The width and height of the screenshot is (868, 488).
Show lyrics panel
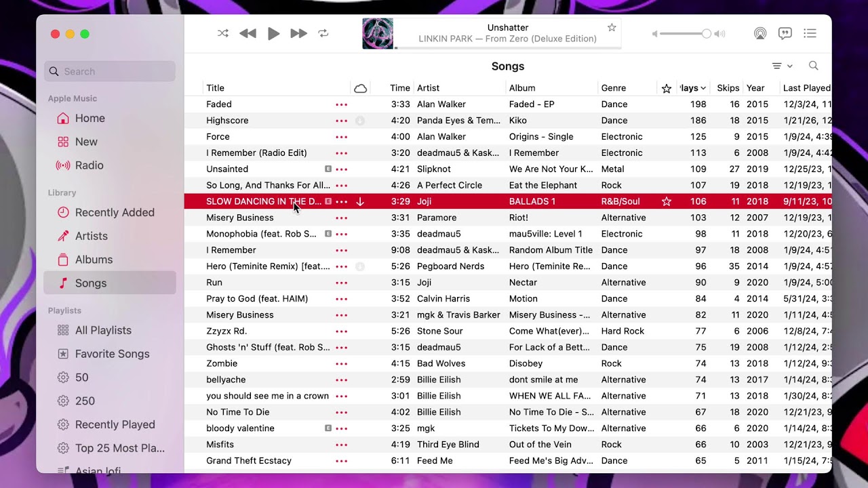point(785,33)
